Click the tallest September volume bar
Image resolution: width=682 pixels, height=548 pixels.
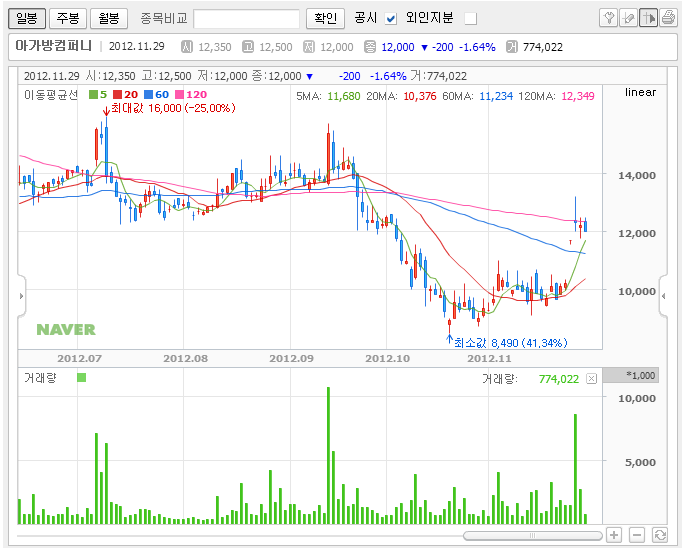click(x=328, y=455)
